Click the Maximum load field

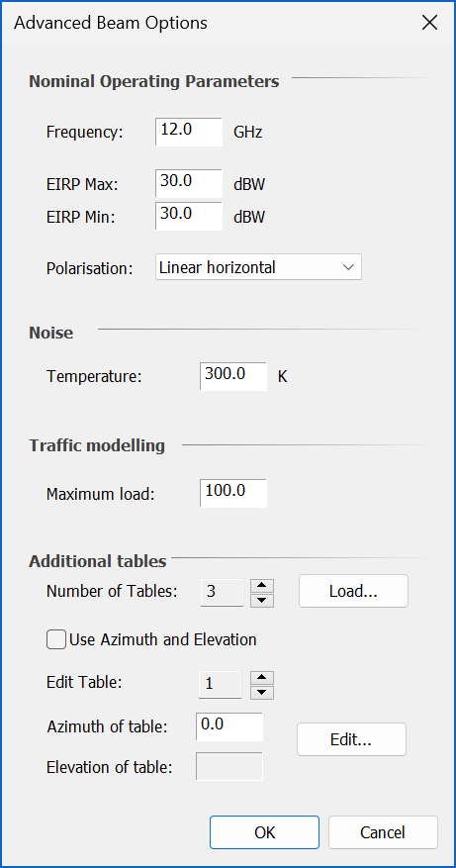tap(233, 493)
